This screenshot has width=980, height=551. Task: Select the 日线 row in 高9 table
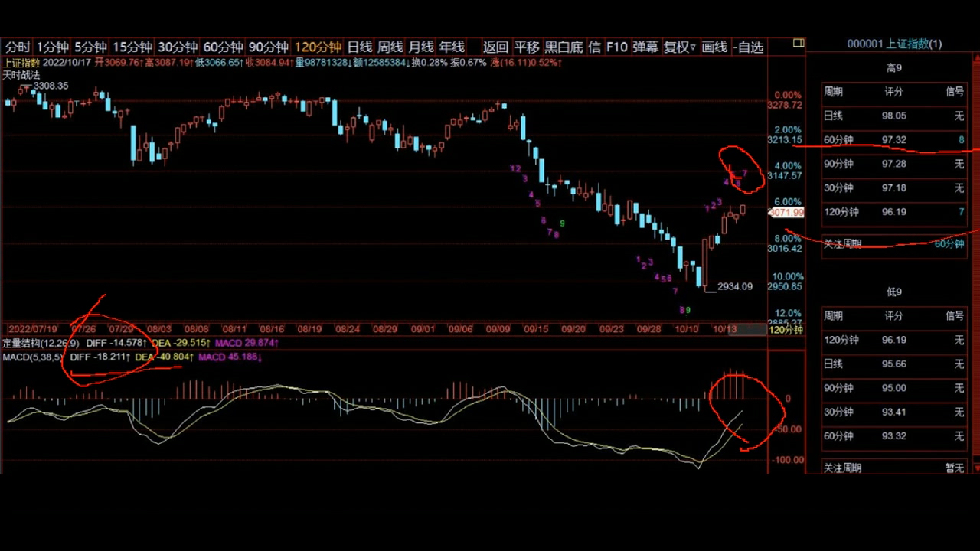coord(893,116)
